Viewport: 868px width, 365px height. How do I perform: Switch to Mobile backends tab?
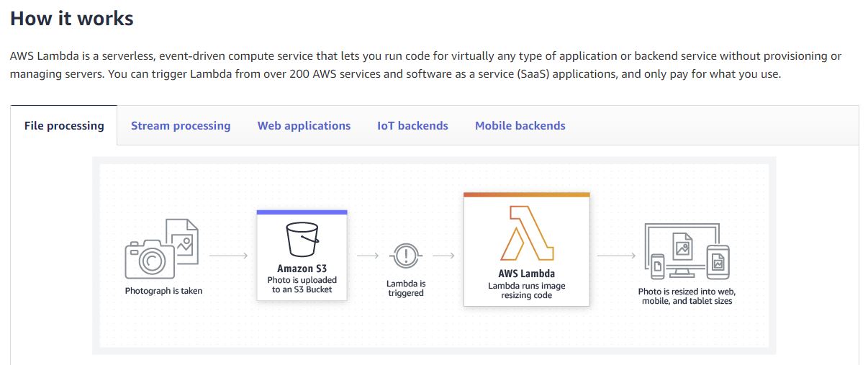point(520,126)
